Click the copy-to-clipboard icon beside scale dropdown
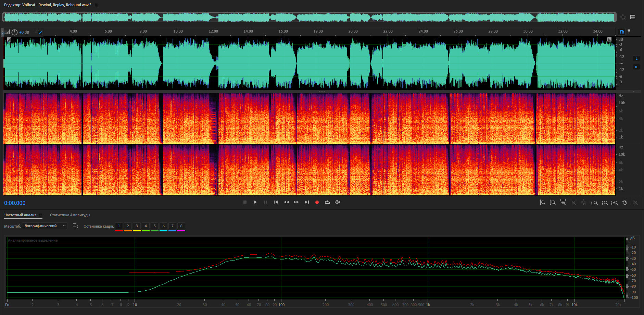This screenshot has width=644, height=315. (75, 226)
